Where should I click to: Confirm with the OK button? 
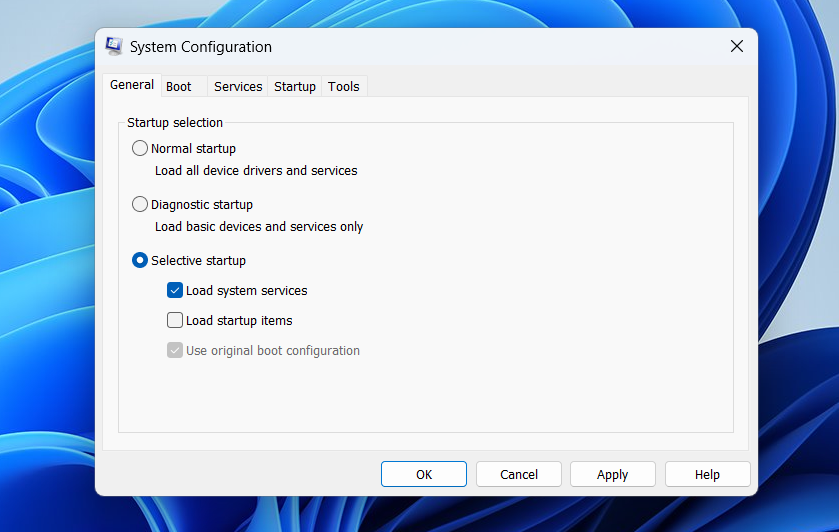[424, 474]
